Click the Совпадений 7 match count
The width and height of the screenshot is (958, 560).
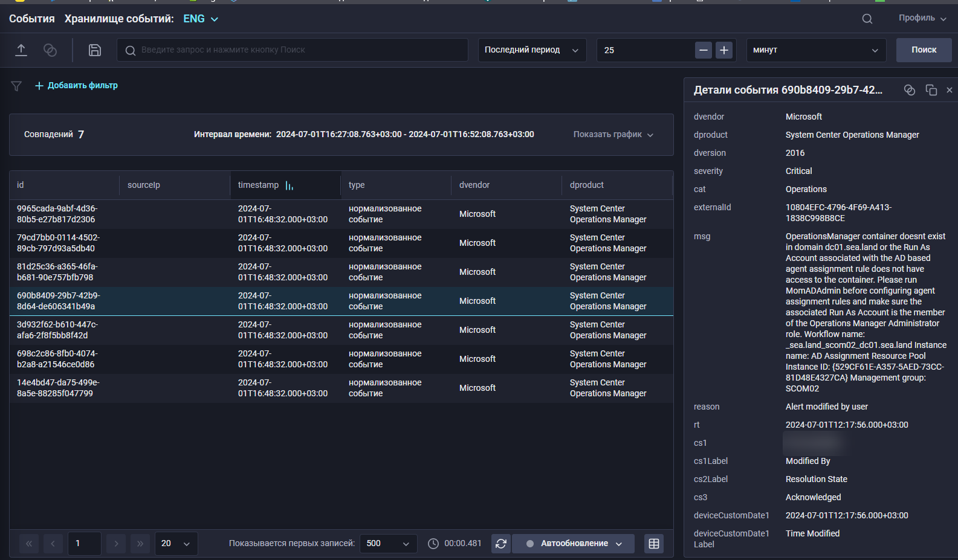[54, 135]
